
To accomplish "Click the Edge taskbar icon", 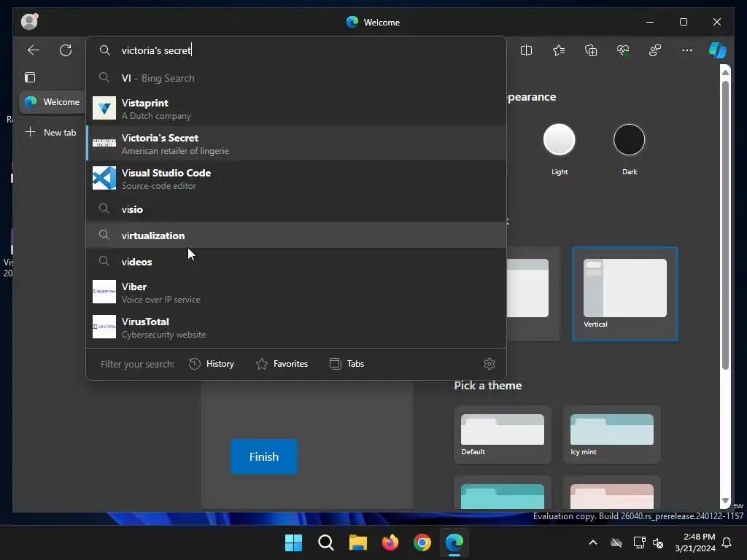I will [454, 542].
